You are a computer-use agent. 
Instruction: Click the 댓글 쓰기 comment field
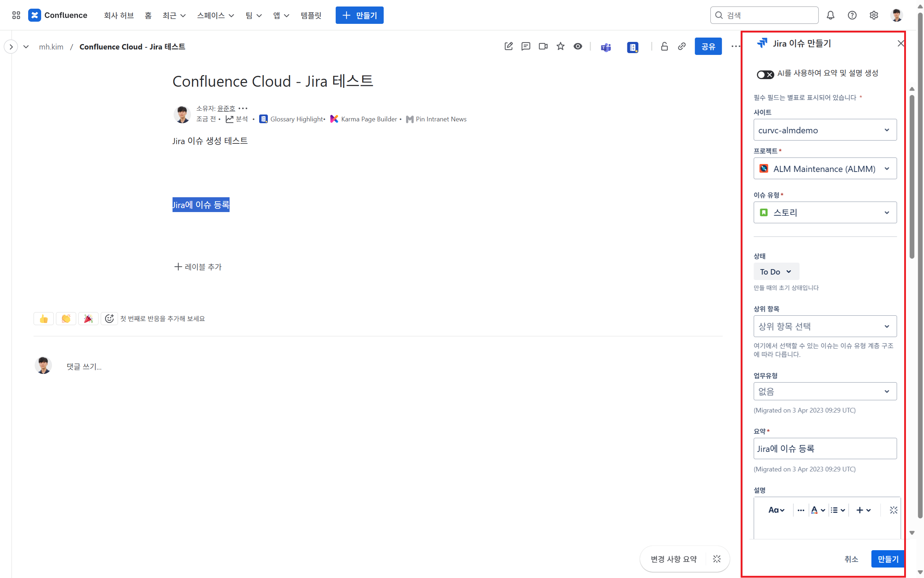(x=84, y=366)
